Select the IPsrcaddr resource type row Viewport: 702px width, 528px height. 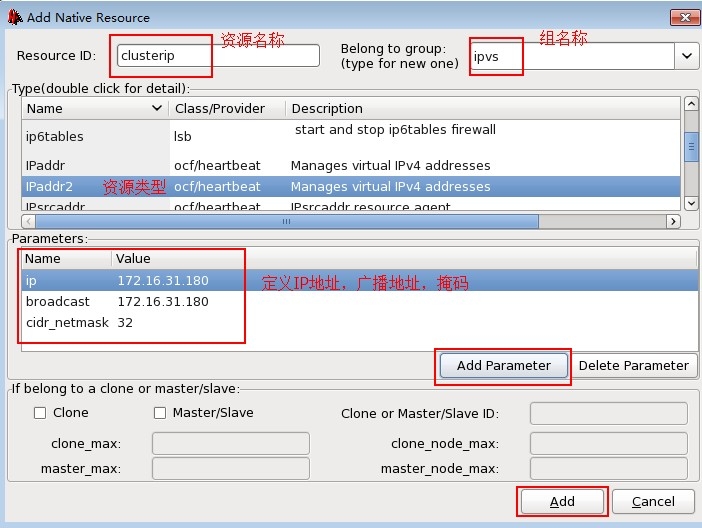click(351, 205)
